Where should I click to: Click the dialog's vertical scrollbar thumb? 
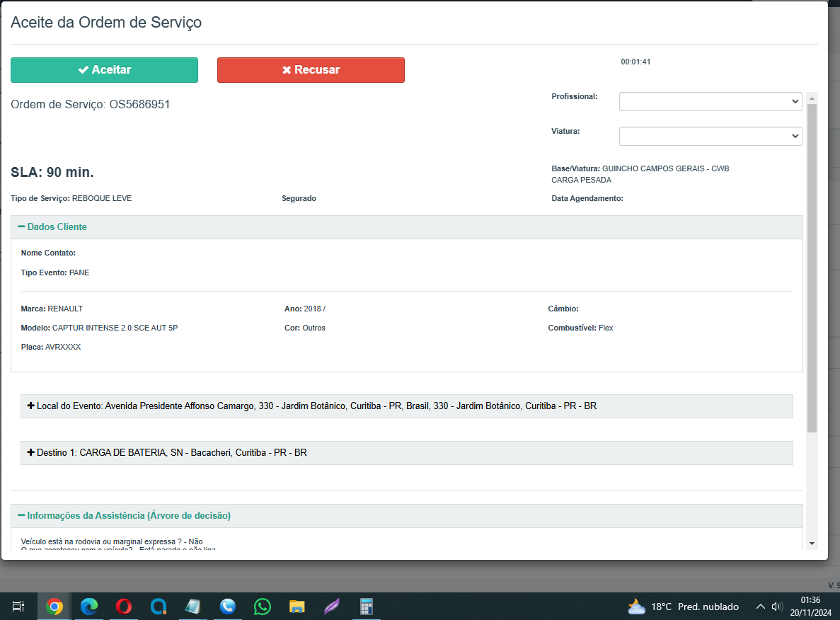coord(812,268)
